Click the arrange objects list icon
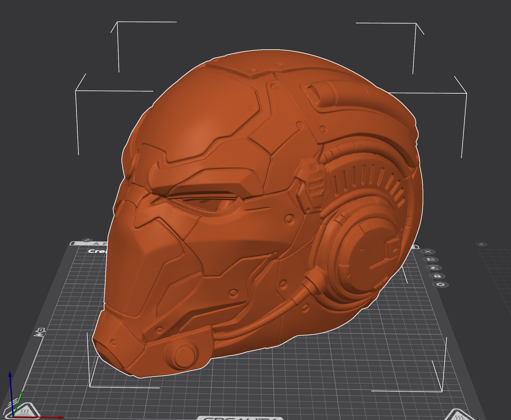Image resolution: width=511 pixels, height=420 pixels. (431, 259)
